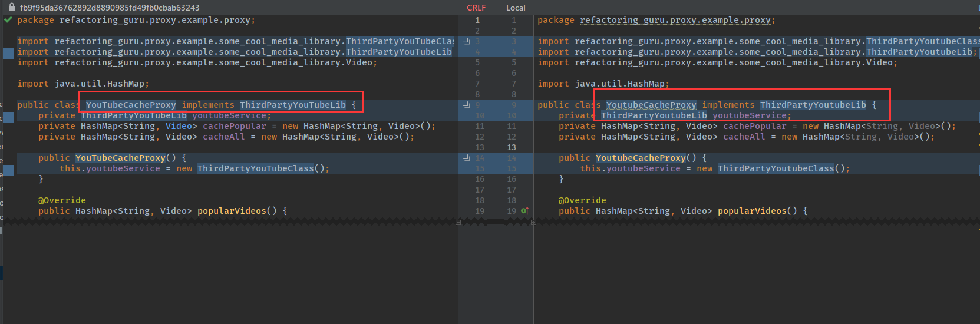Click package keyword on line 1 of left pane

coord(35,20)
